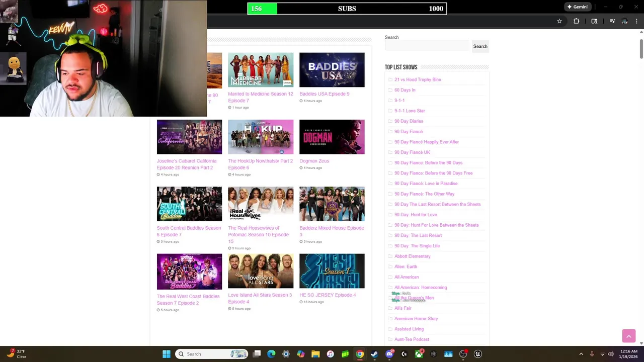Open the Chrome three-dot menu
Image resolution: width=644 pixels, height=362 pixels.
pos(637,21)
